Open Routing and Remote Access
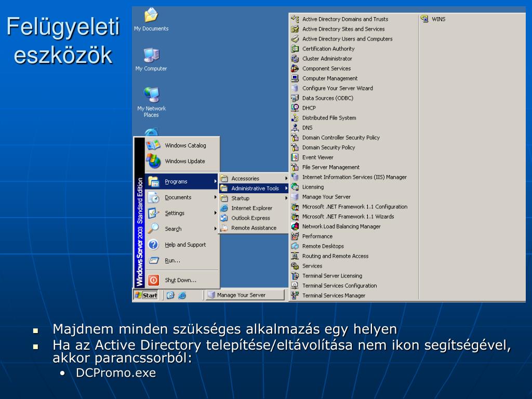This screenshot has width=532, height=399. click(354, 256)
